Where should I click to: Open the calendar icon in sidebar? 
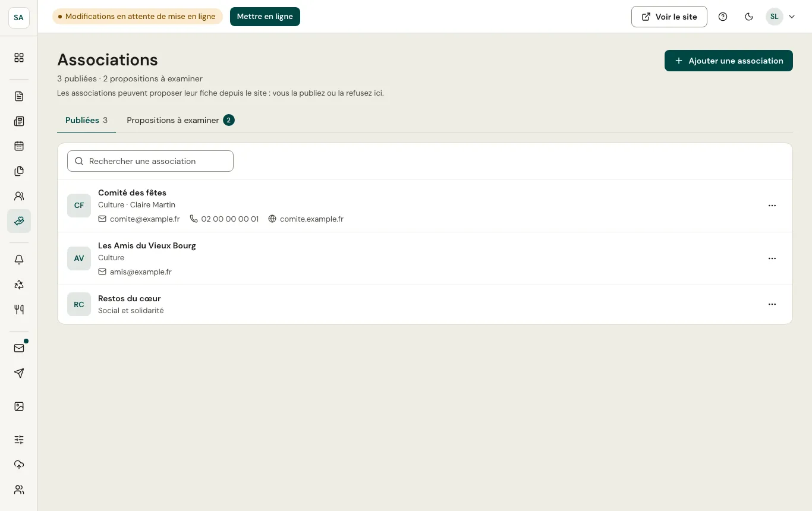pos(19,146)
